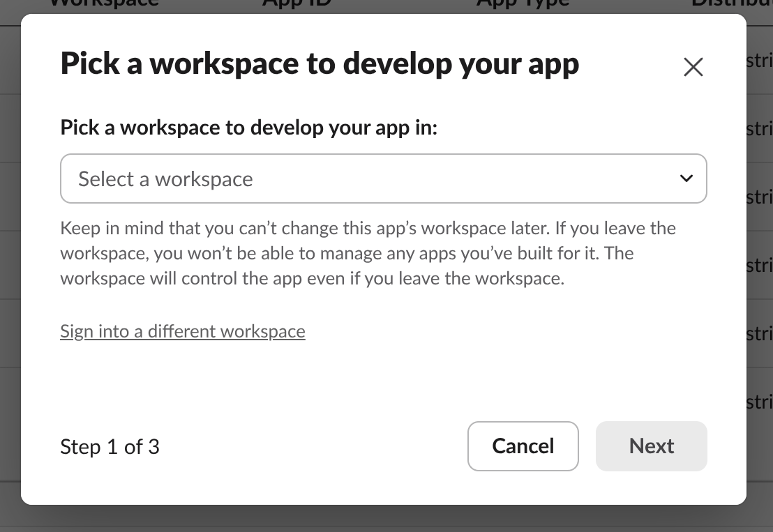This screenshot has width=773, height=532.
Task: Click the helper text about changing workspace
Action: click(368, 253)
